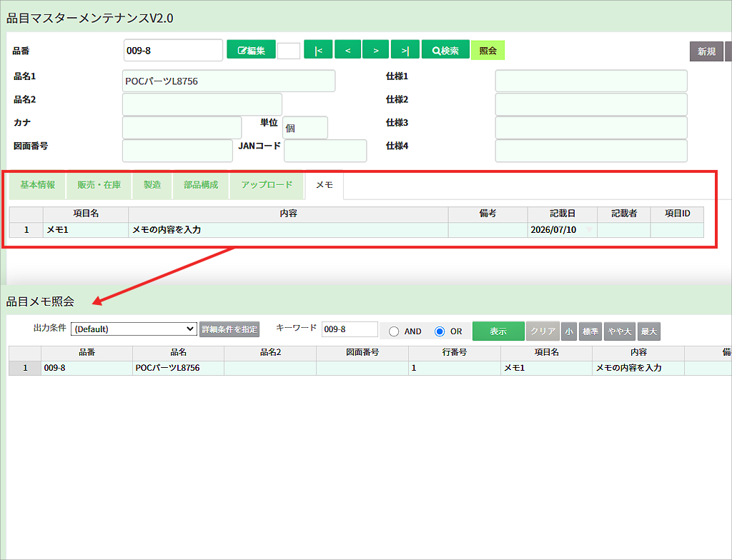The width and height of the screenshot is (732, 560).
Task: Switch to the 基本情報 tab
Action: [37, 185]
